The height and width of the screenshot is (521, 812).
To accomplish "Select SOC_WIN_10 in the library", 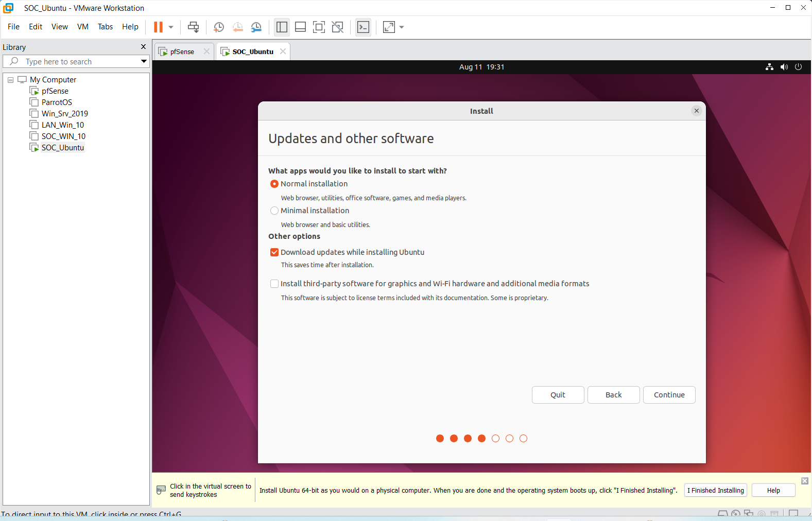I will (63, 136).
